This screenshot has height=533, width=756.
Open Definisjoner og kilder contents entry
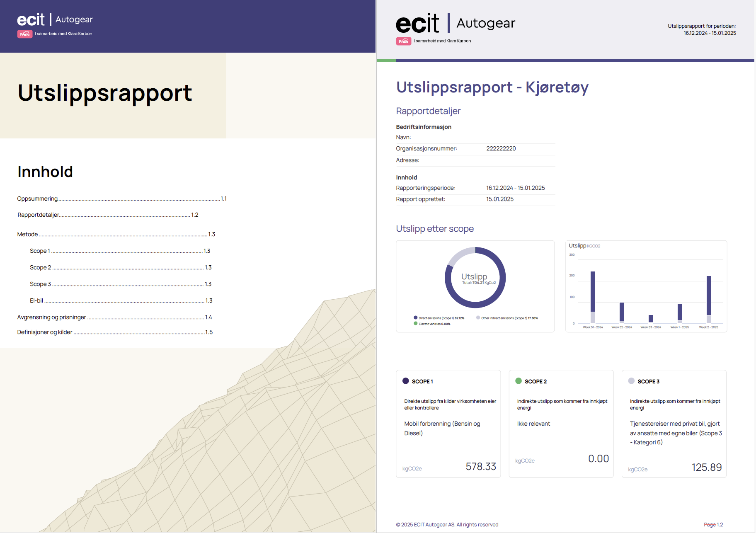tap(45, 332)
